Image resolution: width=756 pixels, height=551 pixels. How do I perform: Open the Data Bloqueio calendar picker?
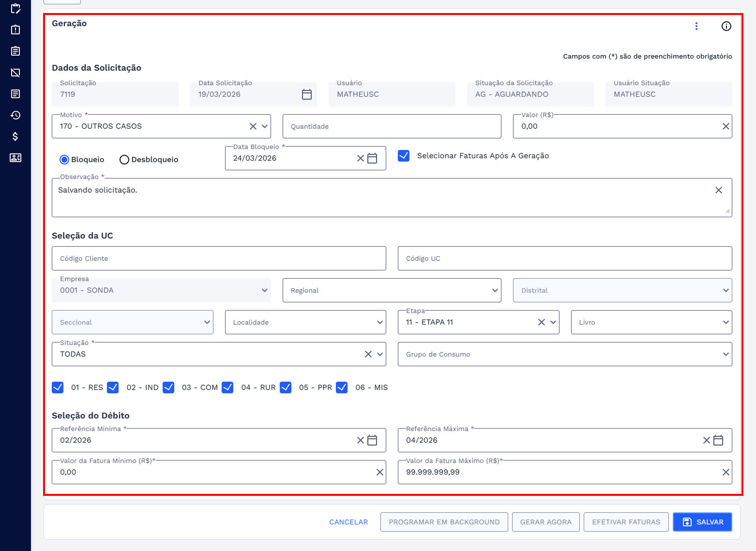tap(372, 158)
